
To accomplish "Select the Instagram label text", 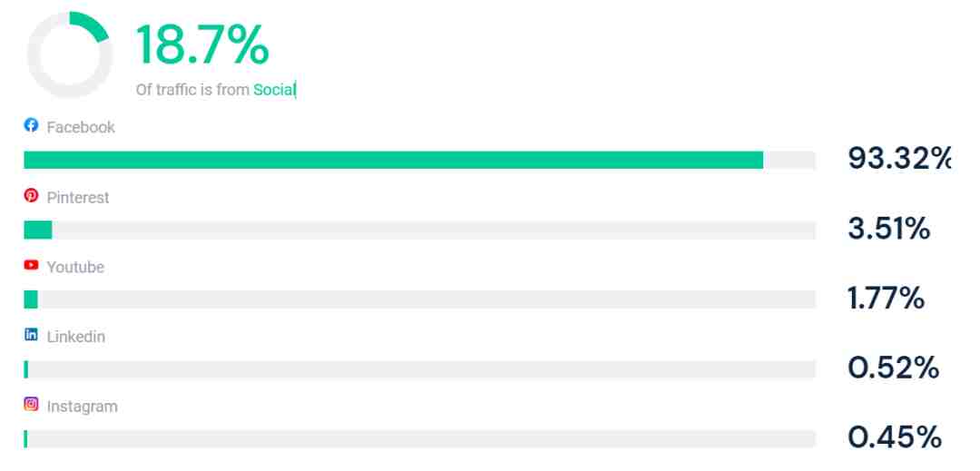I will (x=82, y=407).
